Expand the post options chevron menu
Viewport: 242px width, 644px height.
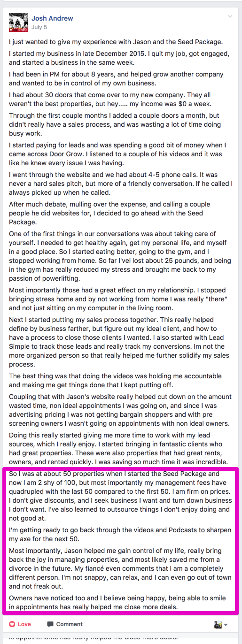point(230,16)
